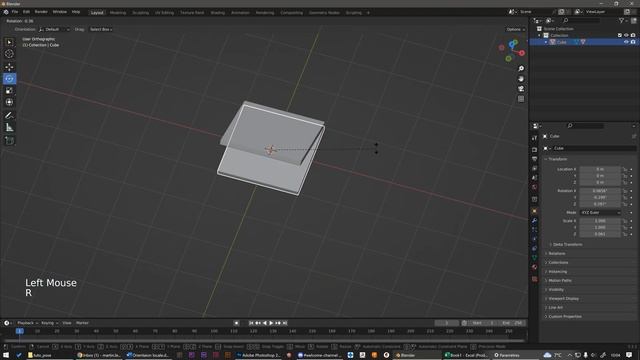Switch to the Modeling workspace tab
This screenshot has width=640, height=360.
click(118, 13)
